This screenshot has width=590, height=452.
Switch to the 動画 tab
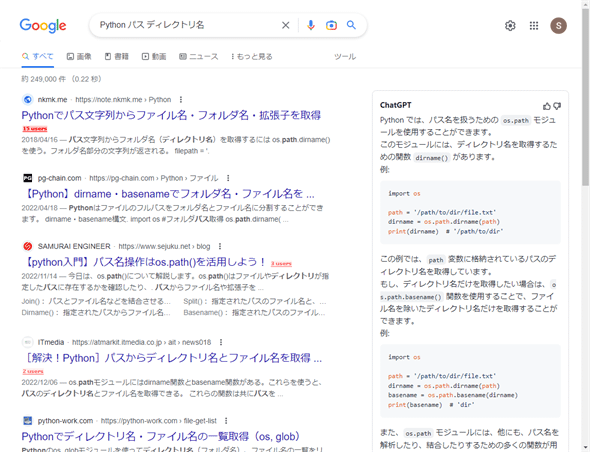tap(154, 56)
